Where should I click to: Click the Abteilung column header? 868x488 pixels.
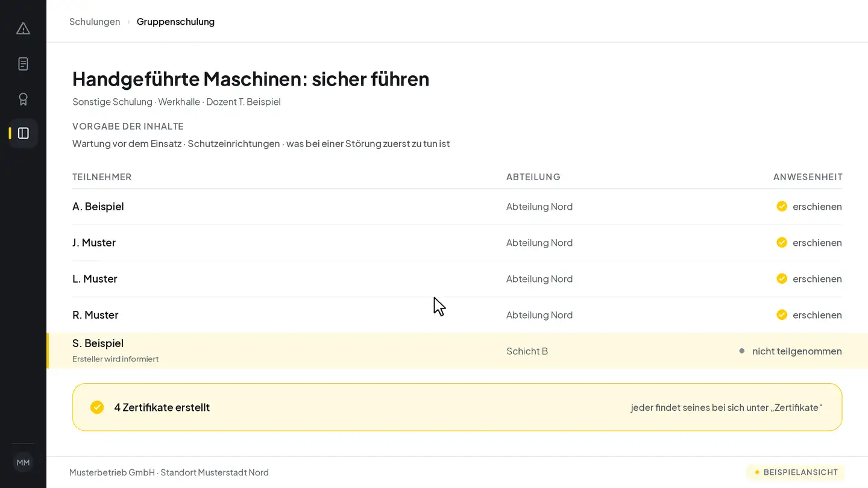pyautogui.click(x=533, y=177)
